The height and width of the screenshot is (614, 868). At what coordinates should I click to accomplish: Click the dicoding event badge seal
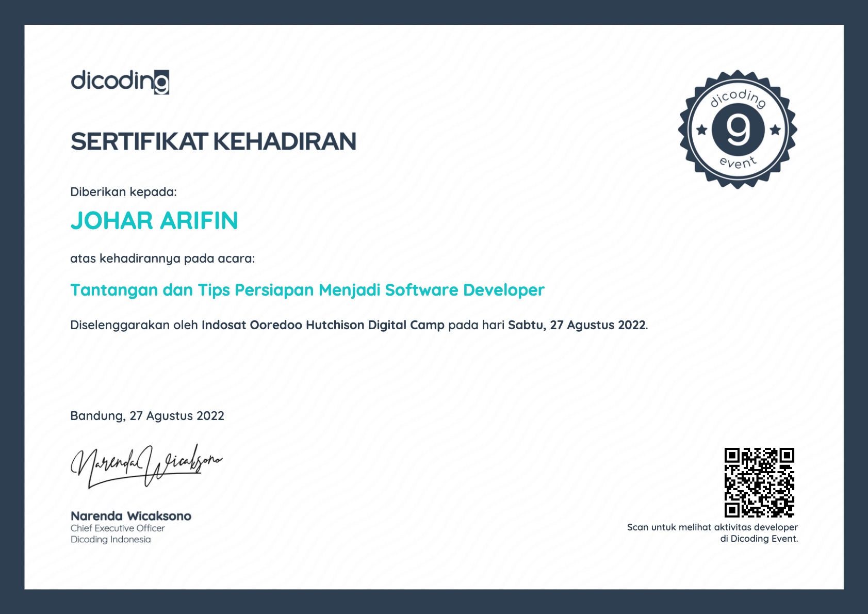(738, 130)
